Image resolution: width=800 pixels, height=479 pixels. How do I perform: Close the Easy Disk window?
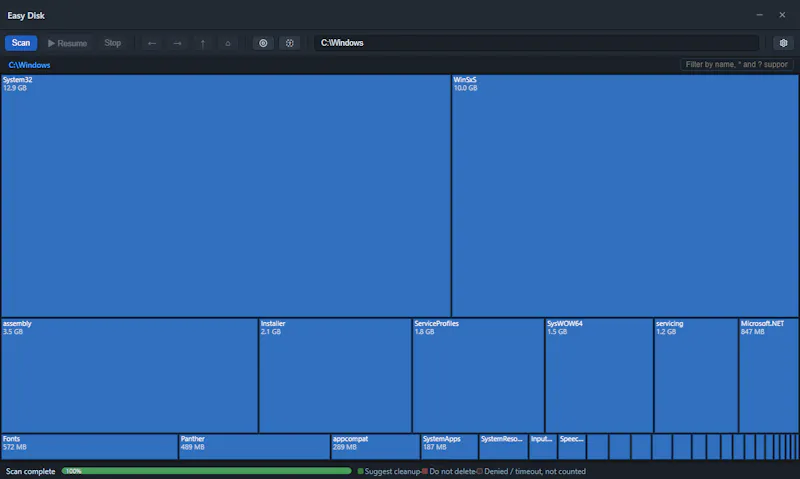[x=782, y=15]
